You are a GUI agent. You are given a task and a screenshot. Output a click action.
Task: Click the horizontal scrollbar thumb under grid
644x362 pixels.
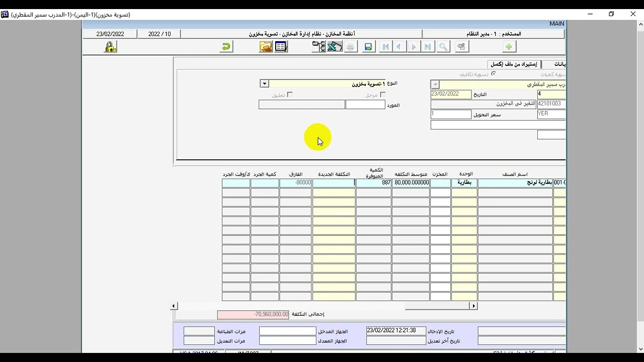click(437, 306)
